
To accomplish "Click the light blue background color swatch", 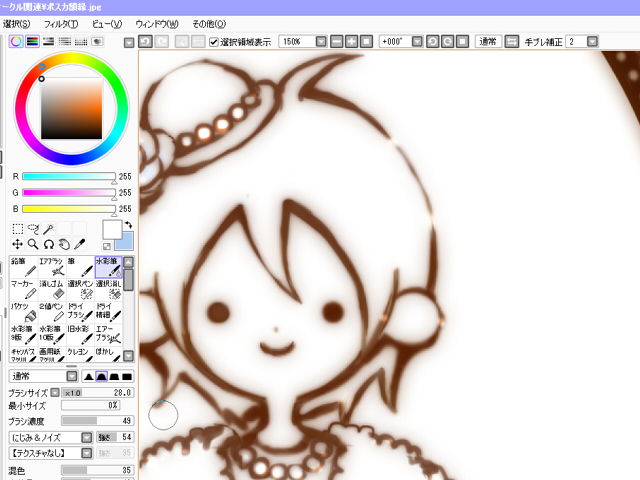I will pos(126,242).
